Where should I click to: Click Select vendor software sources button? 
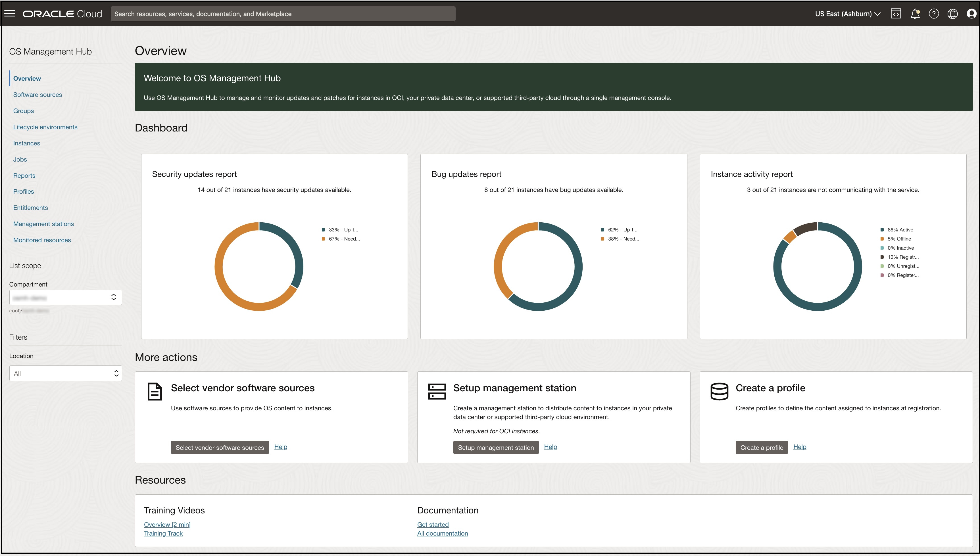click(x=220, y=447)
